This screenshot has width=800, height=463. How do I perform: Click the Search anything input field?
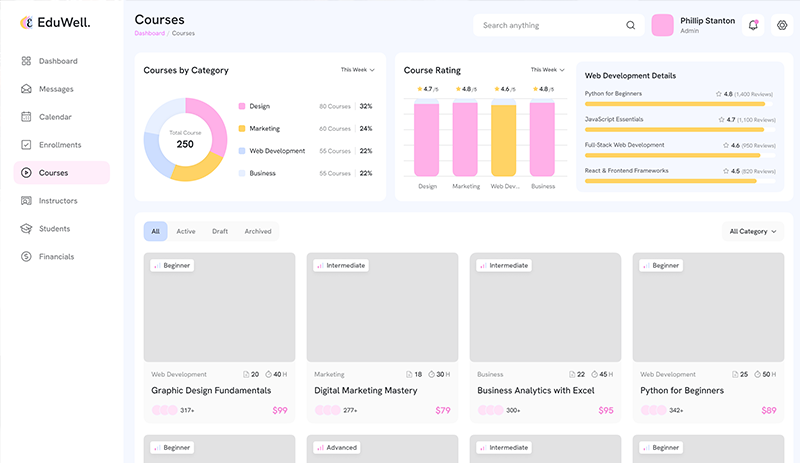click(x=550, y=25)
